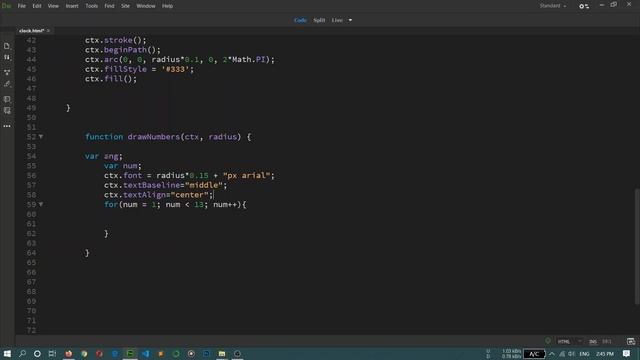This screenshot has height=360, width=640.
Task: Click the Apply Comment sidebar icon
Action: pos(7,99)
